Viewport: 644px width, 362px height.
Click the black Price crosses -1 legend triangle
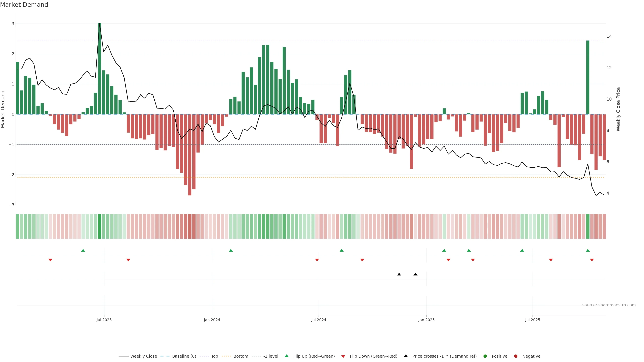[406, 356]
